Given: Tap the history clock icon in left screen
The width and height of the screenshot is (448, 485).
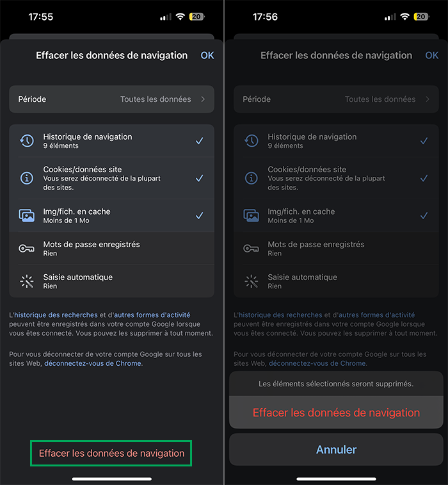Looking at the screenshot, I should coord(27,141).
